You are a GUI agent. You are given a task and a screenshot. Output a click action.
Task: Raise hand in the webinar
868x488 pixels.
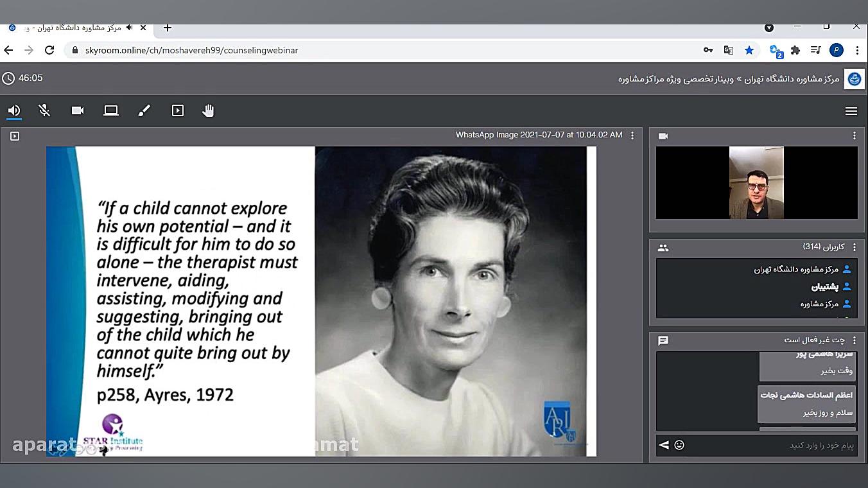coord(208,110)
